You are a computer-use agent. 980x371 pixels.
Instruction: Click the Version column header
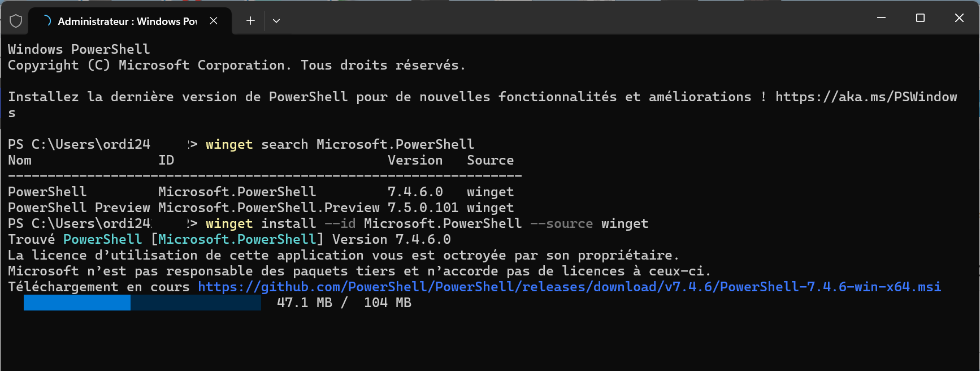(415, 160)
